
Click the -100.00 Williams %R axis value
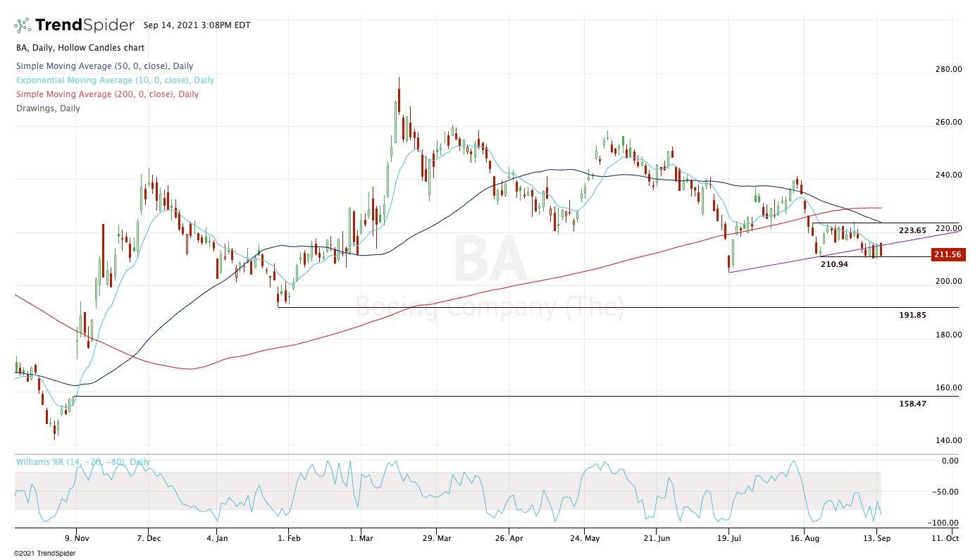(x=943, y=523)
